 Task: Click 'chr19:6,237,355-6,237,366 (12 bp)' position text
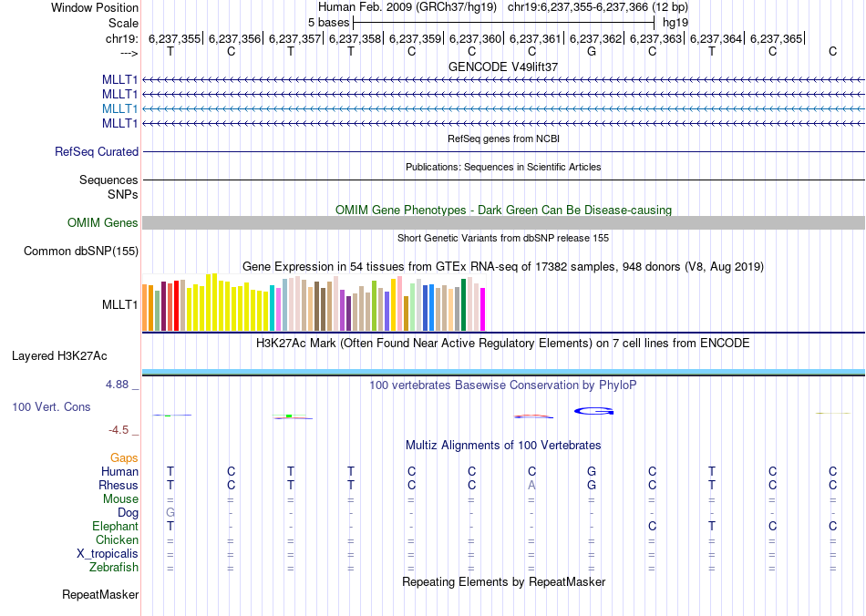[598, 7]
